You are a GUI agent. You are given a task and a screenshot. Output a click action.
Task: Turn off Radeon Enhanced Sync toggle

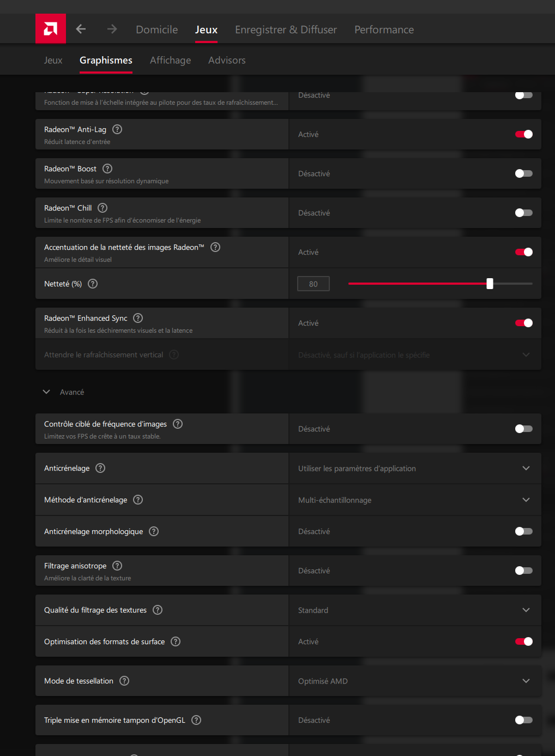point(524,323)
